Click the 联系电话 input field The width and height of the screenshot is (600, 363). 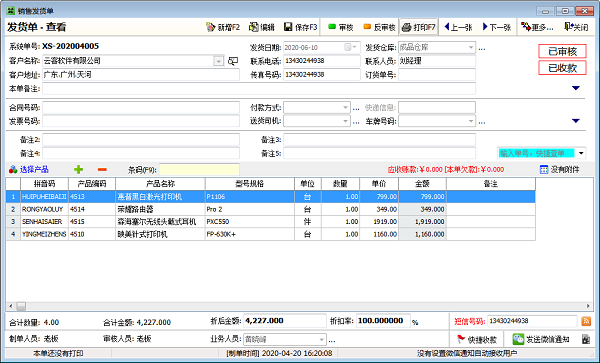(x=322, y=61)
